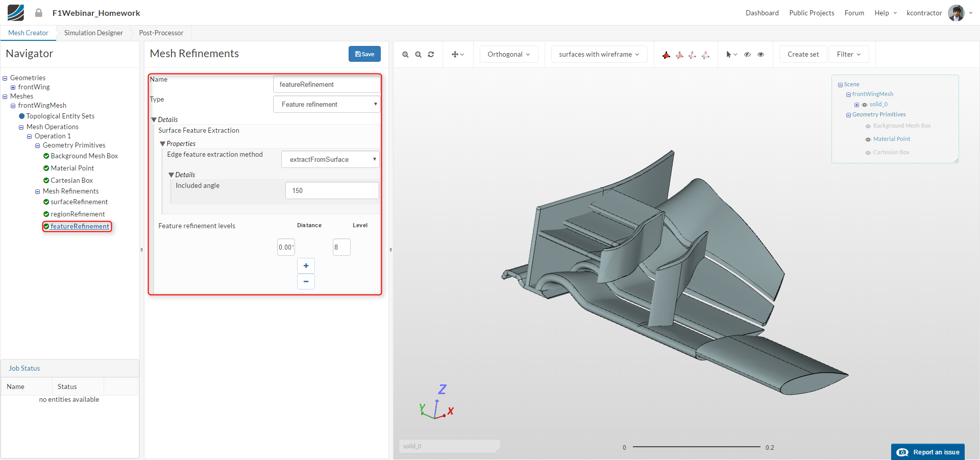Open the Post-Processor tab
Image resolution: width=980 pixels, height=460 pixels.
tap(161, 33)
